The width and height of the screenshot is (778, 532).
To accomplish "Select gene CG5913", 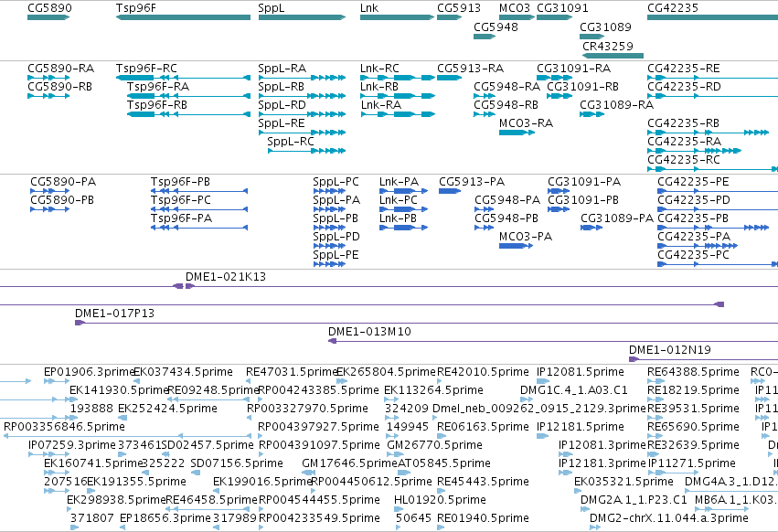I will click(x=450, y=17).
